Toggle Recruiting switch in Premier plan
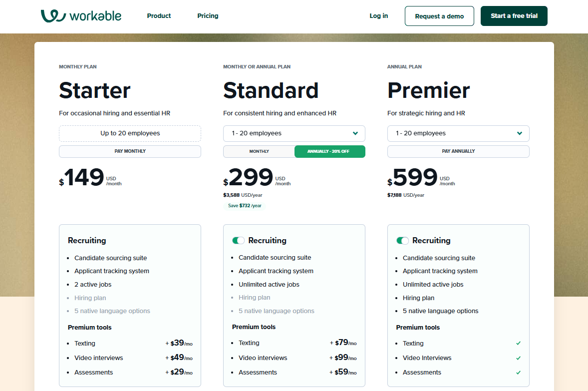This screenshot has width=588, height=391. 402,241
